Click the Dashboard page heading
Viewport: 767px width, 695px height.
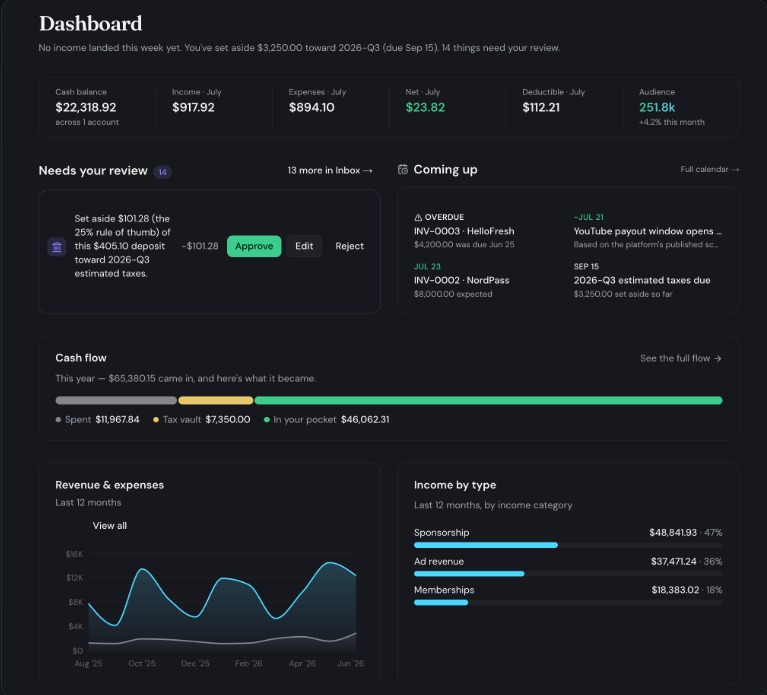click(x=90, y=23)
